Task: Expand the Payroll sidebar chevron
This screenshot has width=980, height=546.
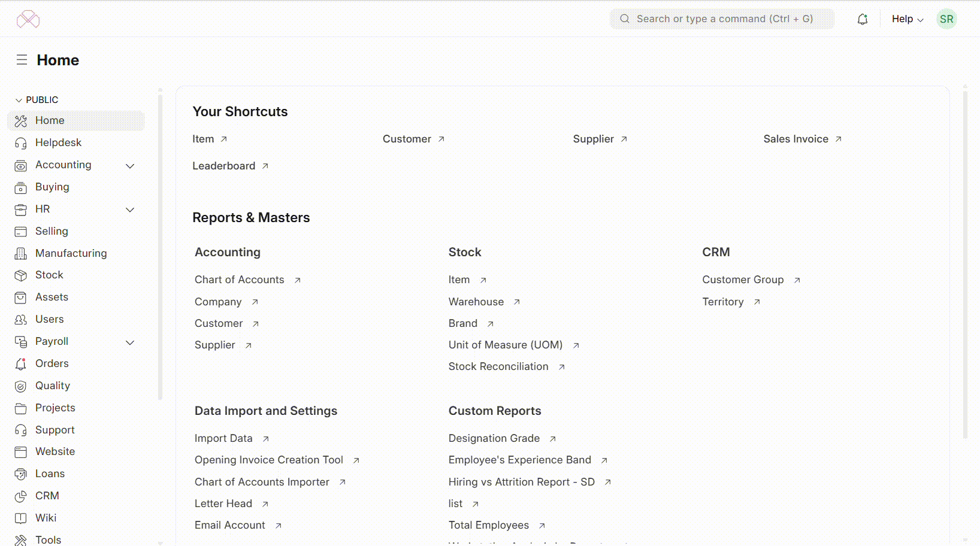Action: click(x=130, y=342)
